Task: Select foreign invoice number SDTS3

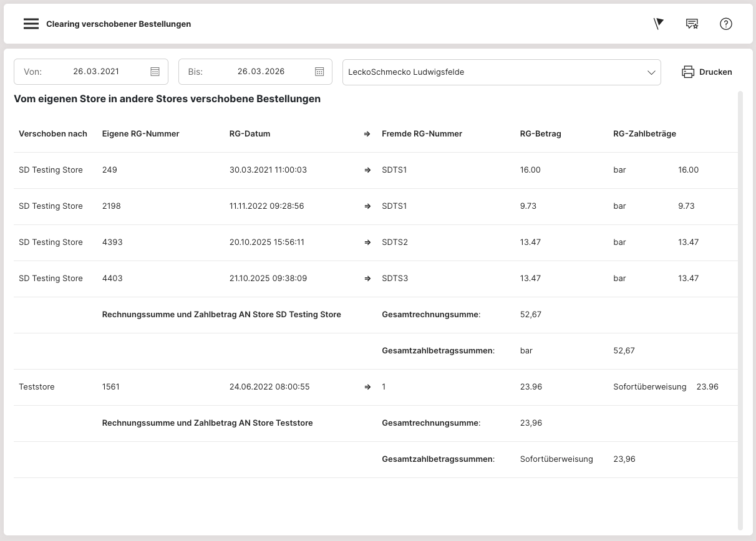Action: coord(395,279)
